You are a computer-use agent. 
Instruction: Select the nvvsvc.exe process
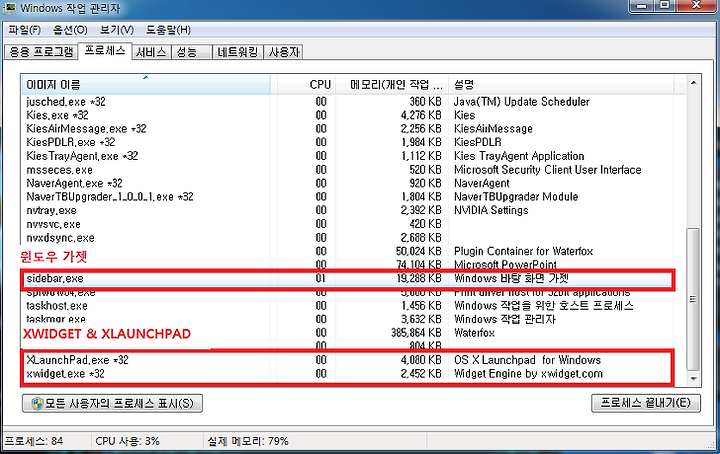[53, 224]
